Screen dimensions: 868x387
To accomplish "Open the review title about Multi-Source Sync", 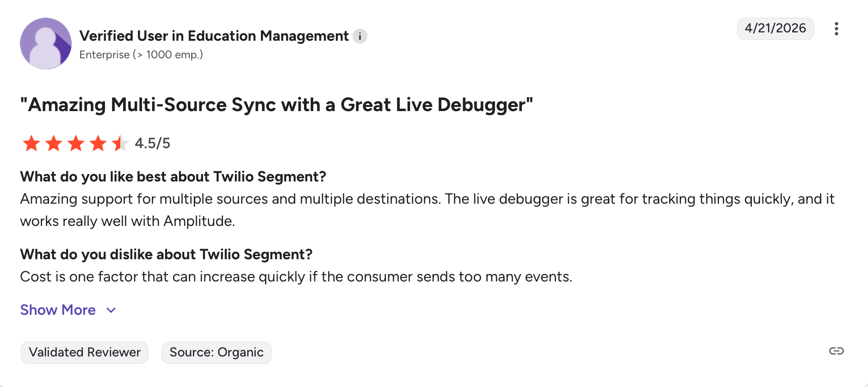I will click(x=276, y=105).
